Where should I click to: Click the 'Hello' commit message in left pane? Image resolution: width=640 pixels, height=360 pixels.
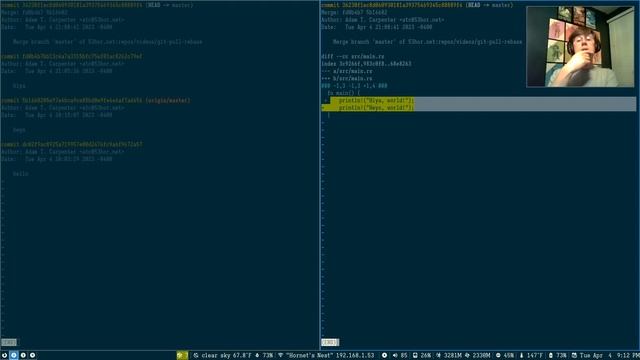click(20, 174)
